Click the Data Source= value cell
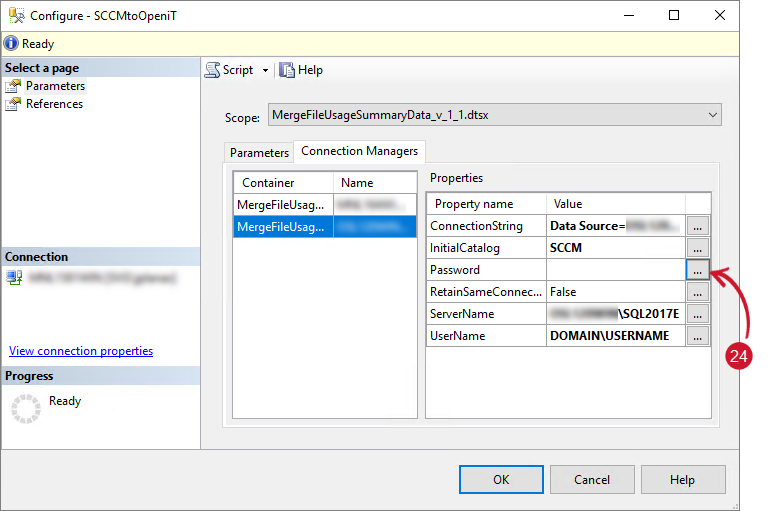Viewport: 778px width, 511px height. tap(616, 226)
